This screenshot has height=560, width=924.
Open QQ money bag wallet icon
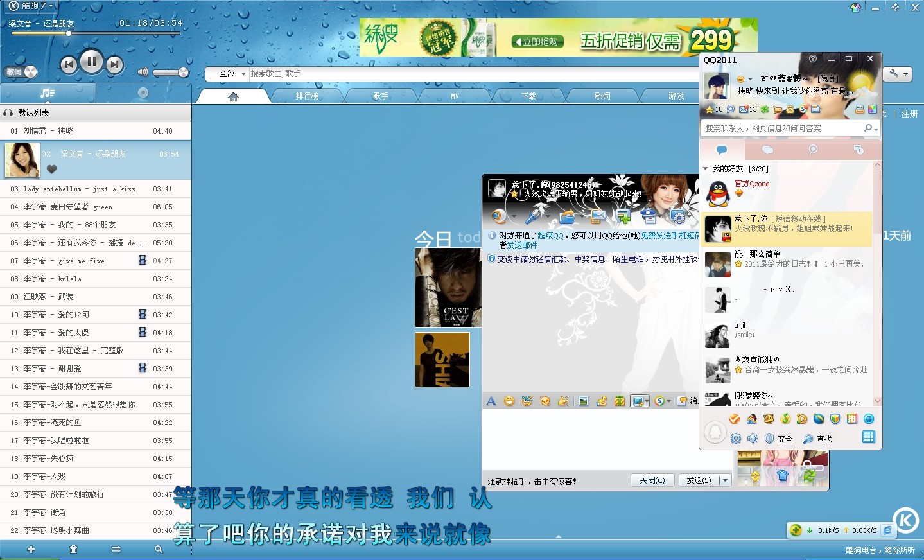pos(790,109)
